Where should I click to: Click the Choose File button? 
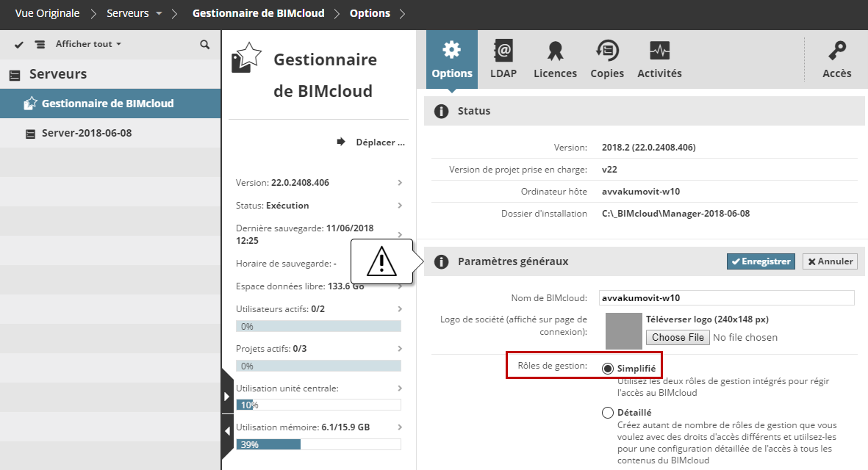click(678, 337)
